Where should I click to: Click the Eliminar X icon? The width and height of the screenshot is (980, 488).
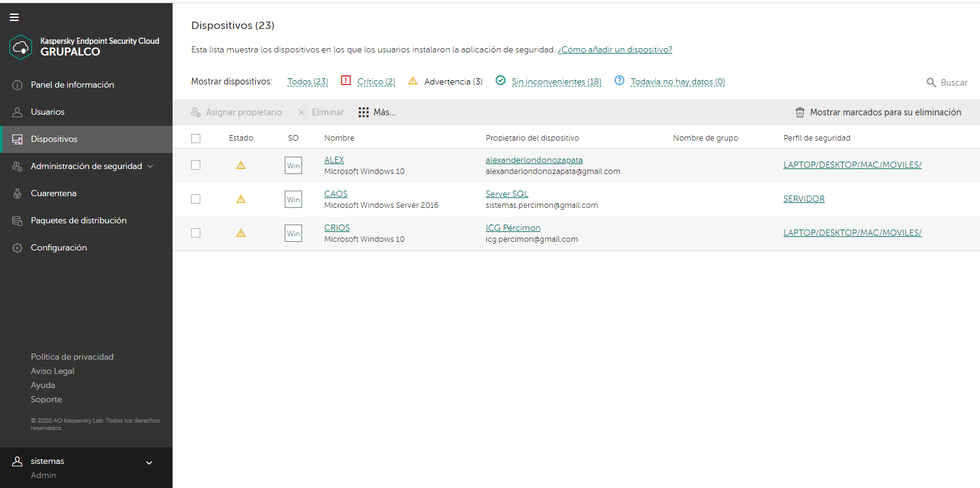coord(301,112)
